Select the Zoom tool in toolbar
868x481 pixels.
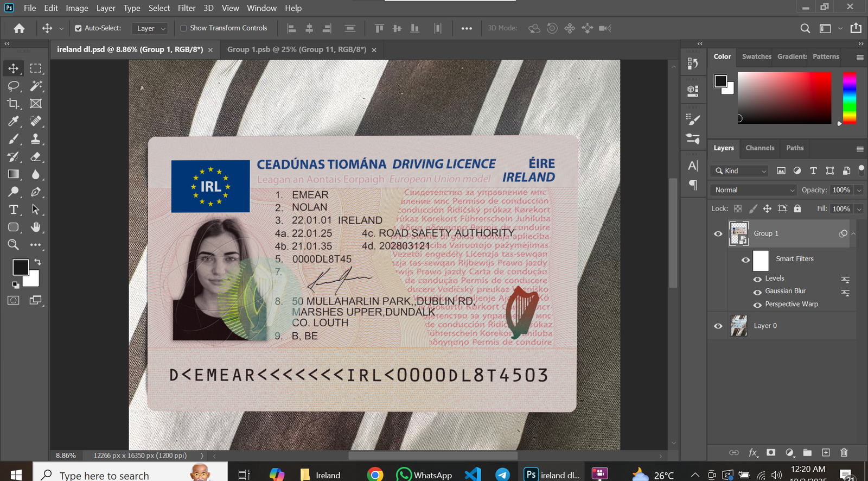point(14,245)
